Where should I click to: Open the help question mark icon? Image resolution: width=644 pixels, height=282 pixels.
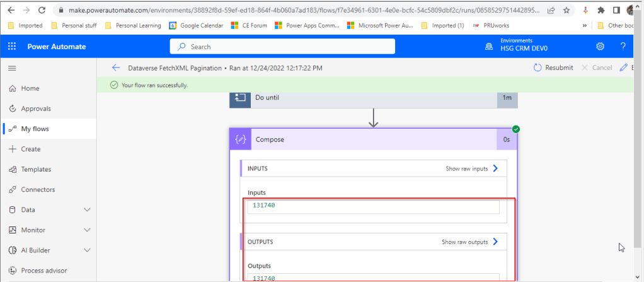pos(623,47)
